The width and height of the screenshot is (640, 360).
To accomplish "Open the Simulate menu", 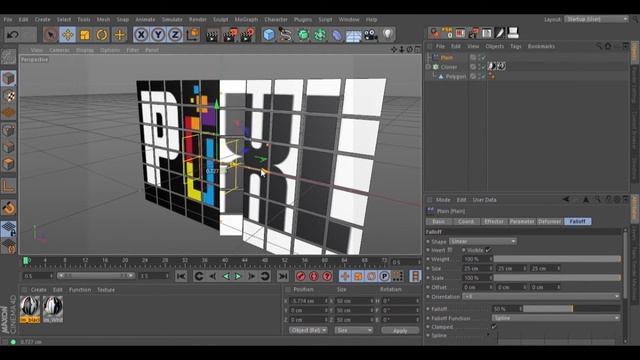I will (172, 19).
